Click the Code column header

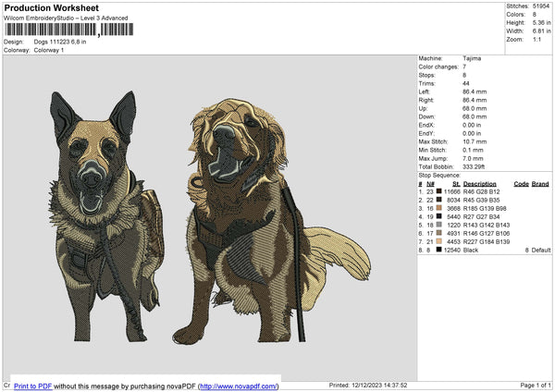point(521,183)
